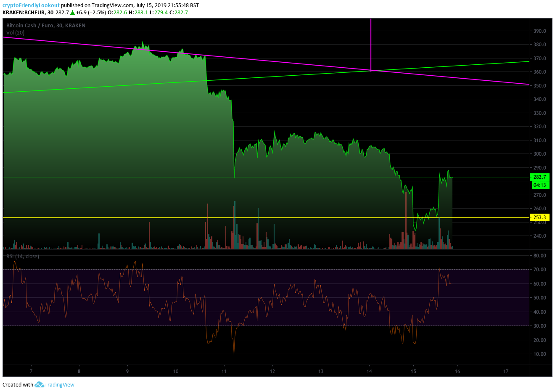Click the 310.0 price axis label
The width and height of the screenshot is (555, 392).
[540, 140]
